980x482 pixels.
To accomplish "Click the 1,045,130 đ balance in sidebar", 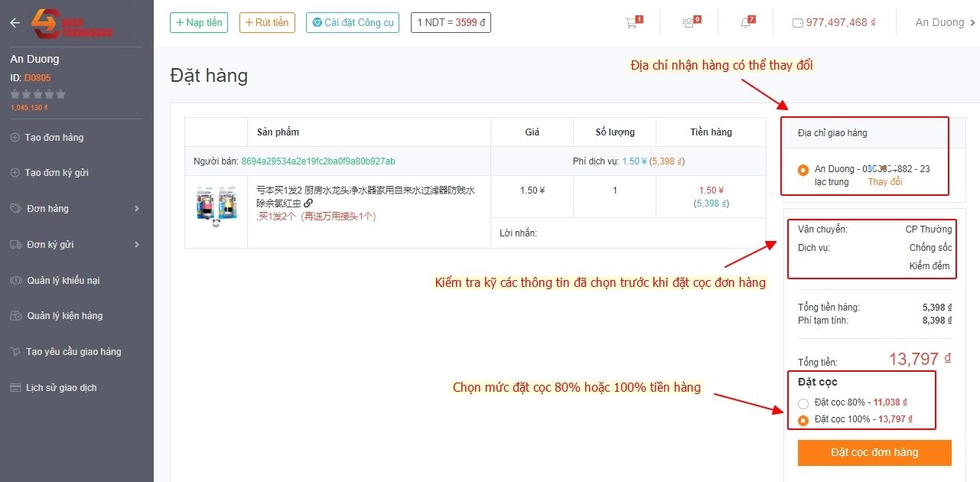I will 29,108.
